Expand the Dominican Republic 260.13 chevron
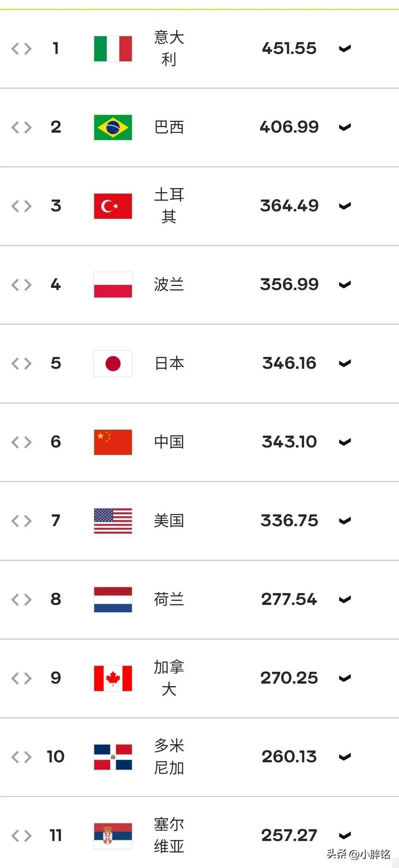Image resolution: width=399 pixels, height=868 pixels. pyautogui.click(x=345, y=757)
